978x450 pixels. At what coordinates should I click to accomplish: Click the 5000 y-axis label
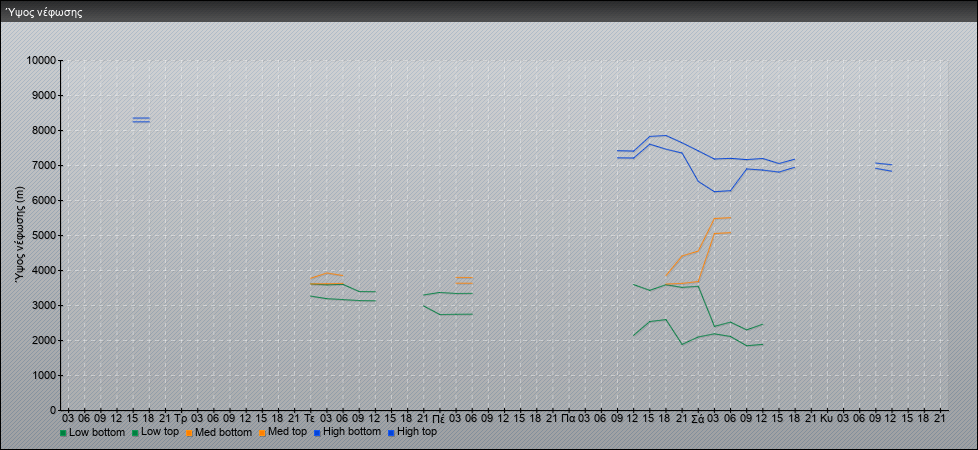point(43,235)
